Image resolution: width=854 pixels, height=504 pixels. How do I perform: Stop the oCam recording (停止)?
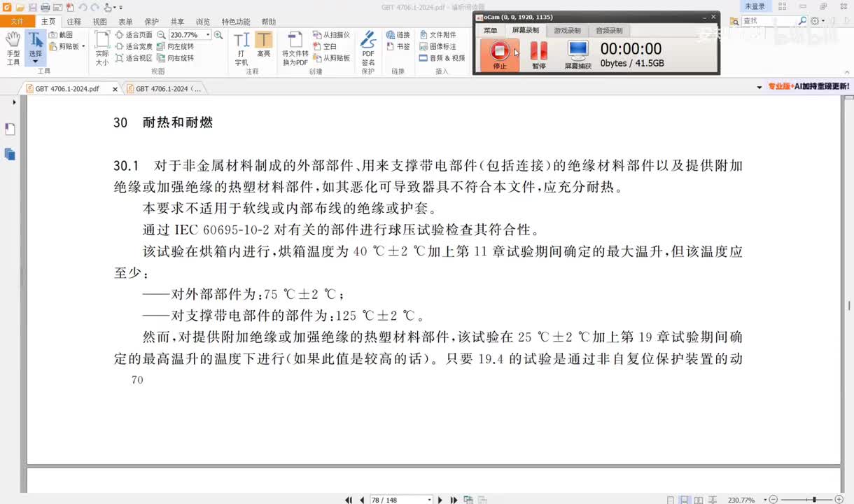click(x=500, y=54)
